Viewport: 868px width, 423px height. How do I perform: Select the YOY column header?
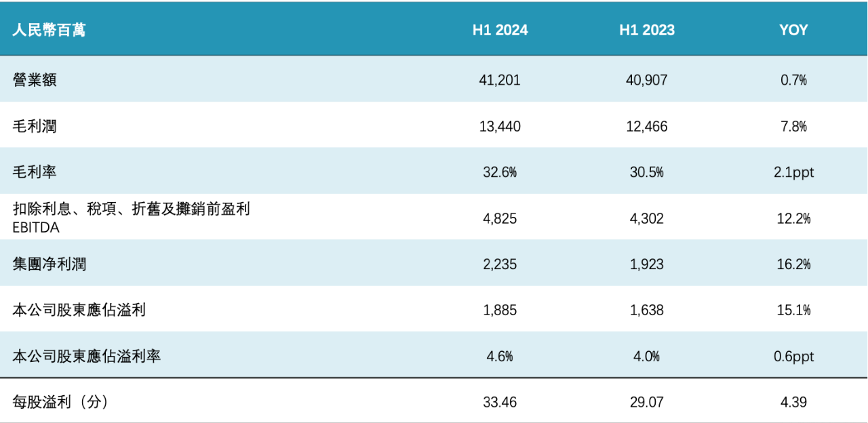793,31
